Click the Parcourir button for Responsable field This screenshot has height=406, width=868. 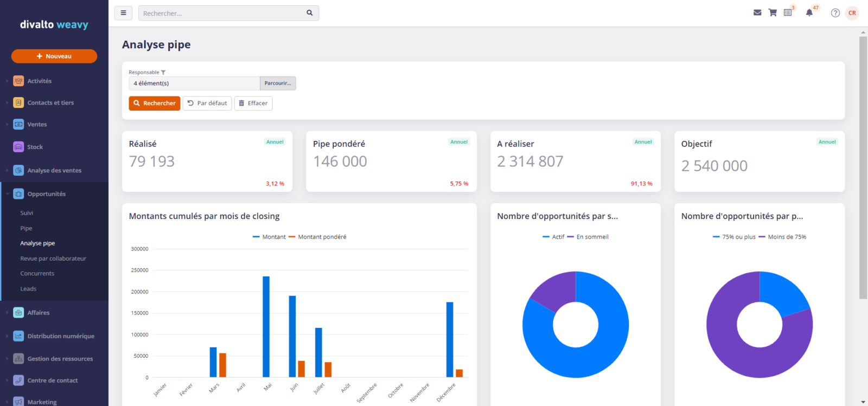pyautogui.click(x=278, y=83)
